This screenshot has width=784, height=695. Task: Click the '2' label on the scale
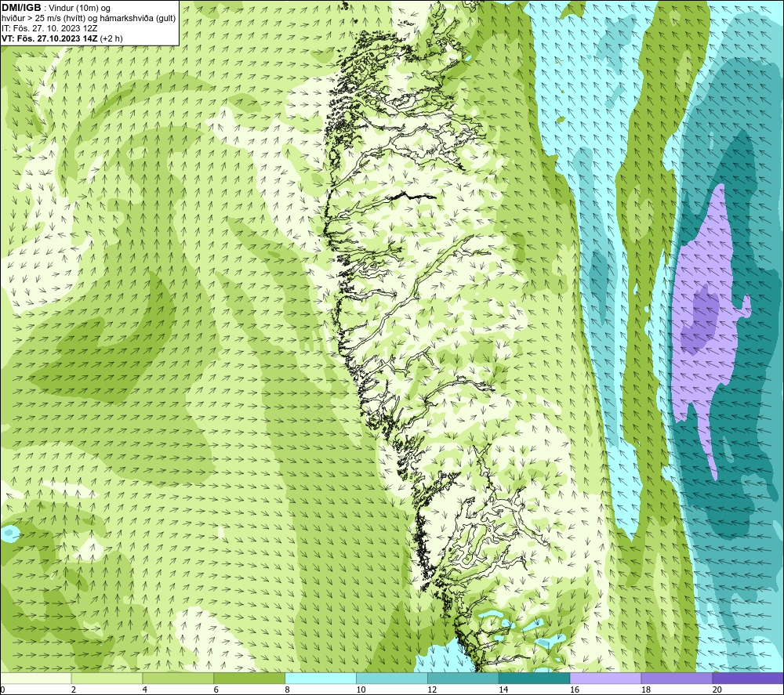pos(74,690)
